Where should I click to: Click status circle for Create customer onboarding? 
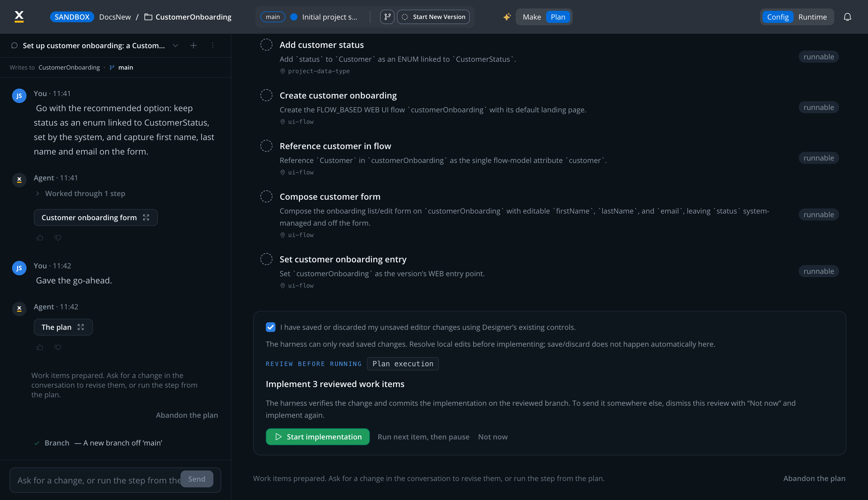pos(266,95)
